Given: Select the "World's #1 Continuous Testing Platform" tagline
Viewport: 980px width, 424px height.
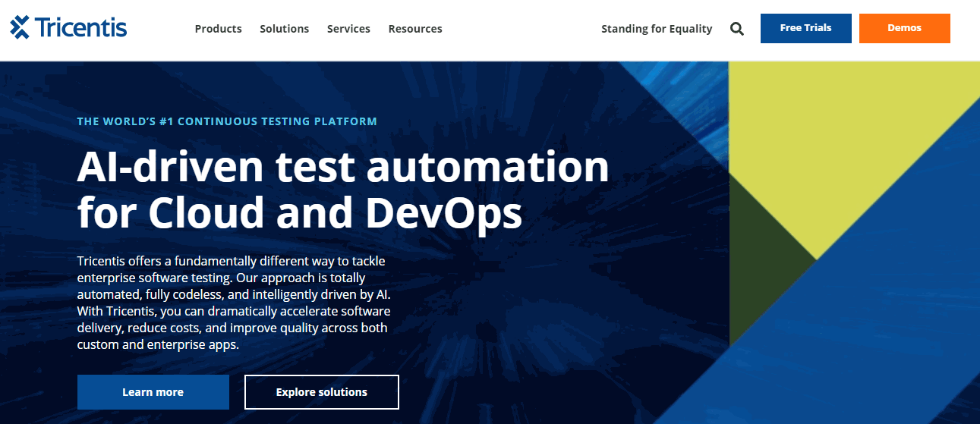Looking at the screenshot, I should tap(227, 121).
